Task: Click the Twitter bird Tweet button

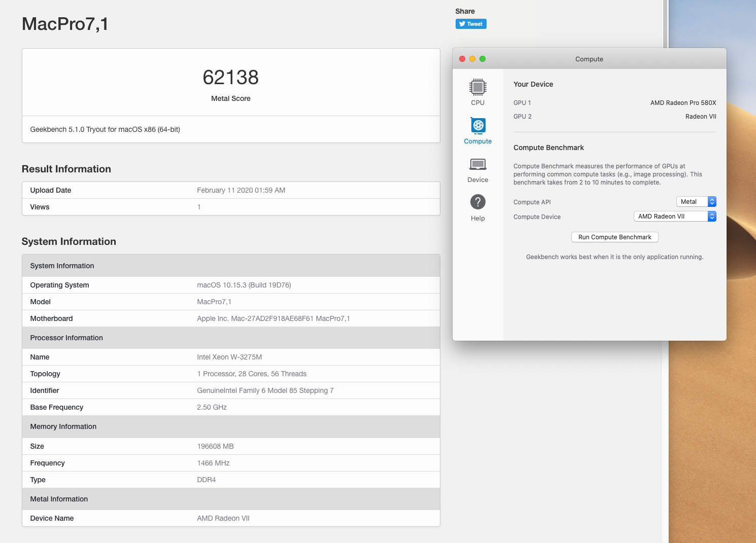Action: [471, 24]
